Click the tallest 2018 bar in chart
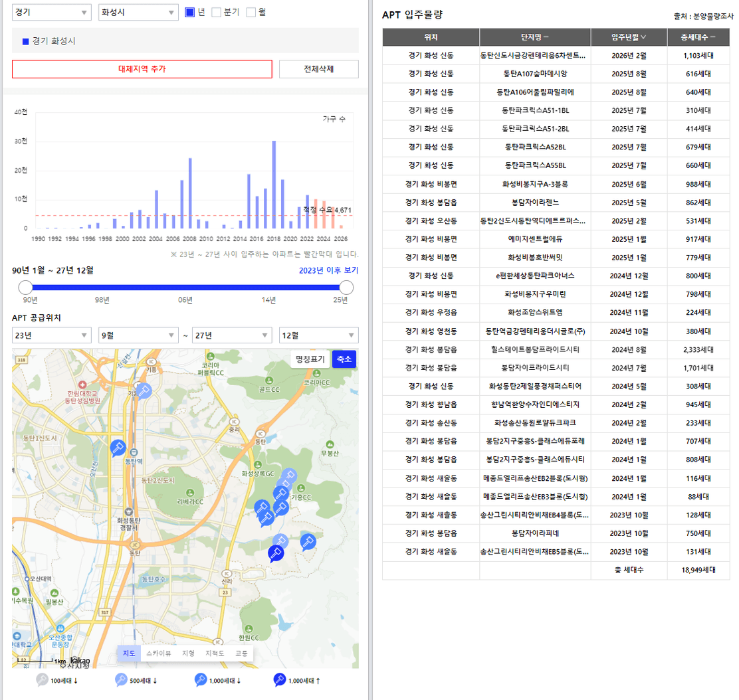 (x=274, y=185)
